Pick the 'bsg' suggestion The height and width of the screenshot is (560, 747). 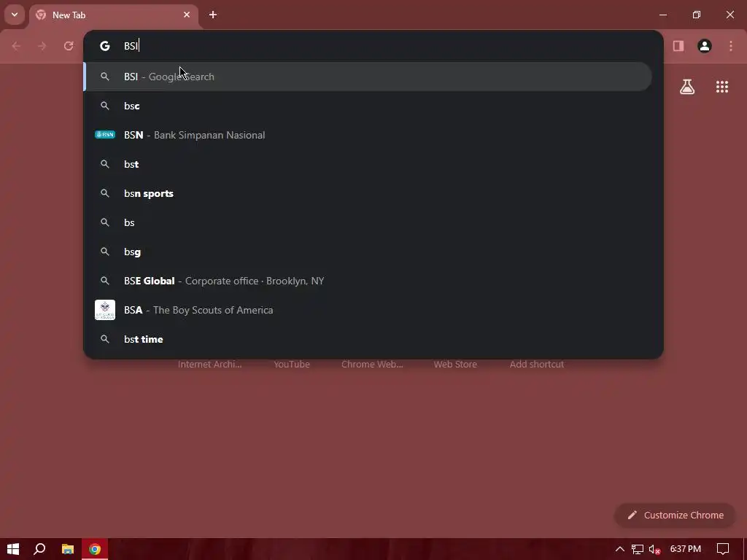click(368, 252)
